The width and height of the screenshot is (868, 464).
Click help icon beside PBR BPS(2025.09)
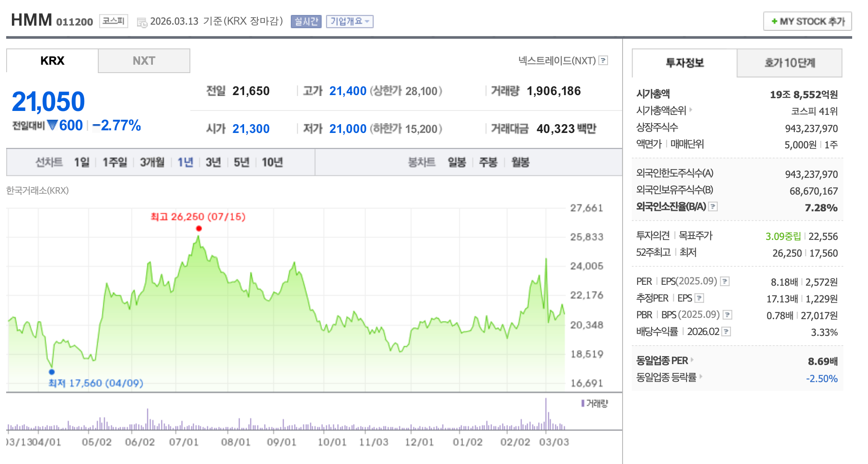coord(727,315)
